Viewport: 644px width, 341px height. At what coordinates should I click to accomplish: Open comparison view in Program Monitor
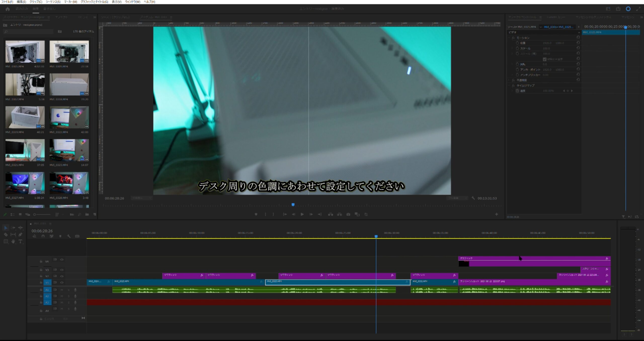pyautogui.click(x=357, y=214)
